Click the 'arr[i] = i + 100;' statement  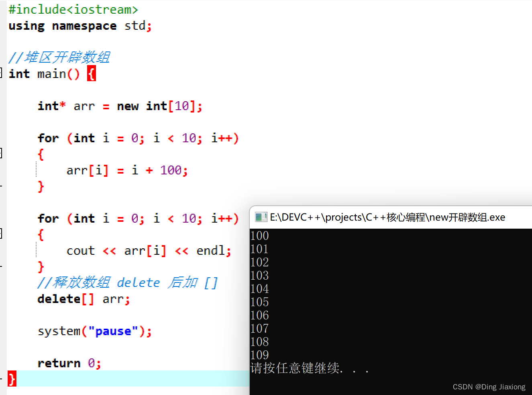(x=127, y=170)
